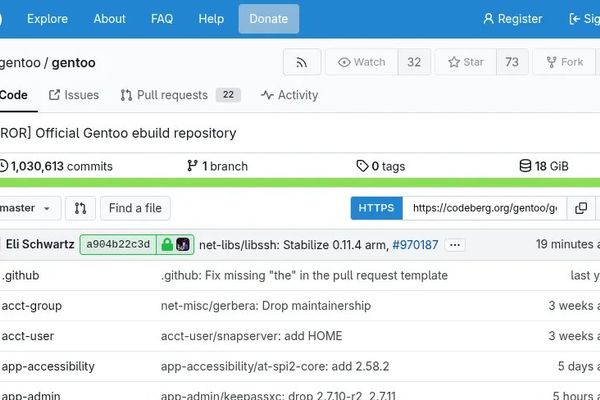
Task: Open the RSS feed icon button
Action: click(302, 62)
